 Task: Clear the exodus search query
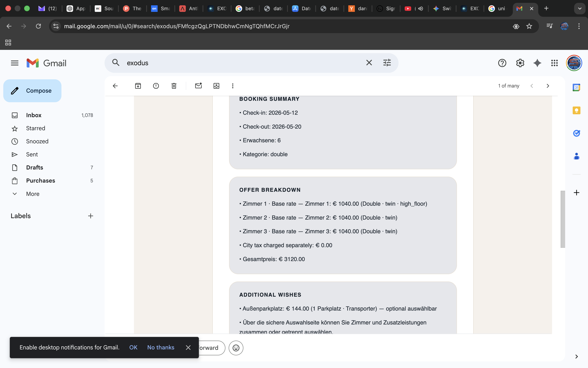[x=369, y=63]
